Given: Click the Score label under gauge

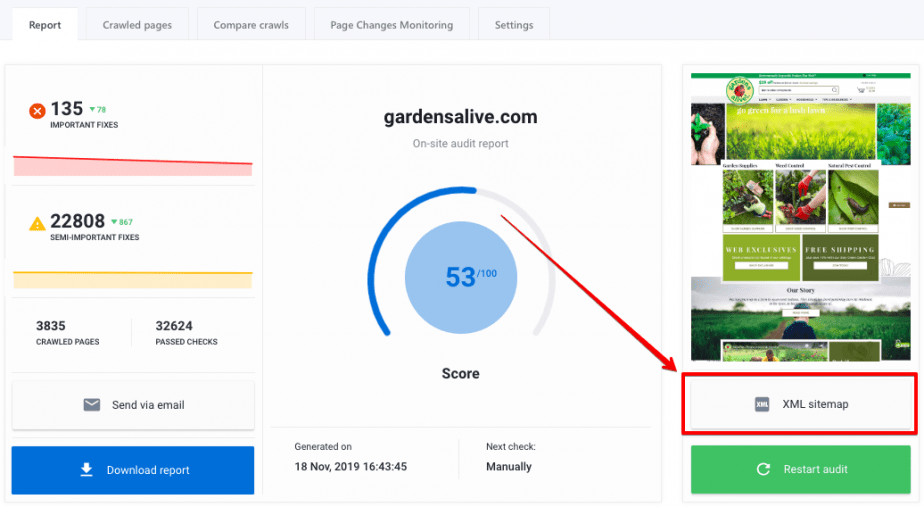Looking at the screenshot, I should (x=461, y=373).
